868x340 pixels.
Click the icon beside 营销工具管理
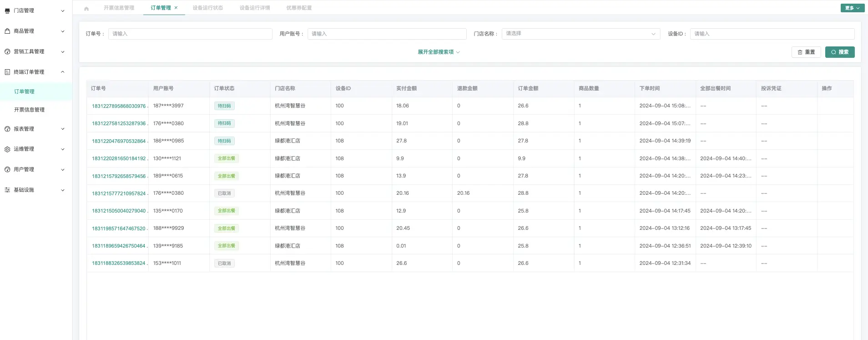pyautogui.click(x=7, y=52)
